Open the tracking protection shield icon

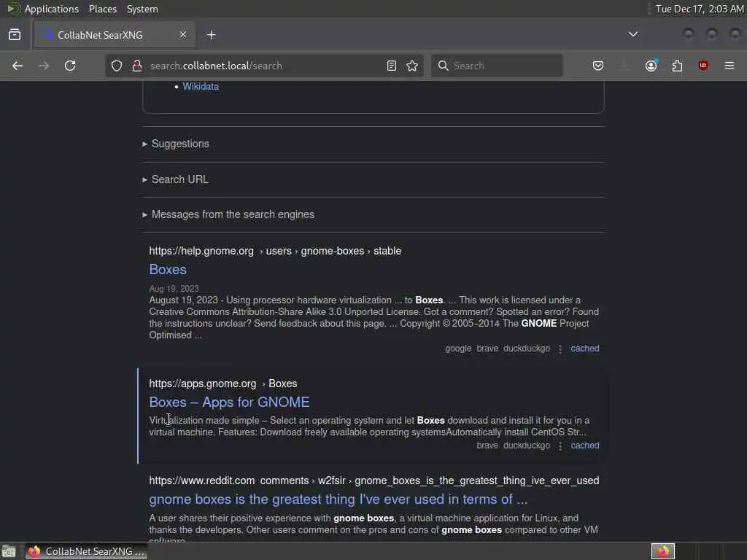(117, 66)
